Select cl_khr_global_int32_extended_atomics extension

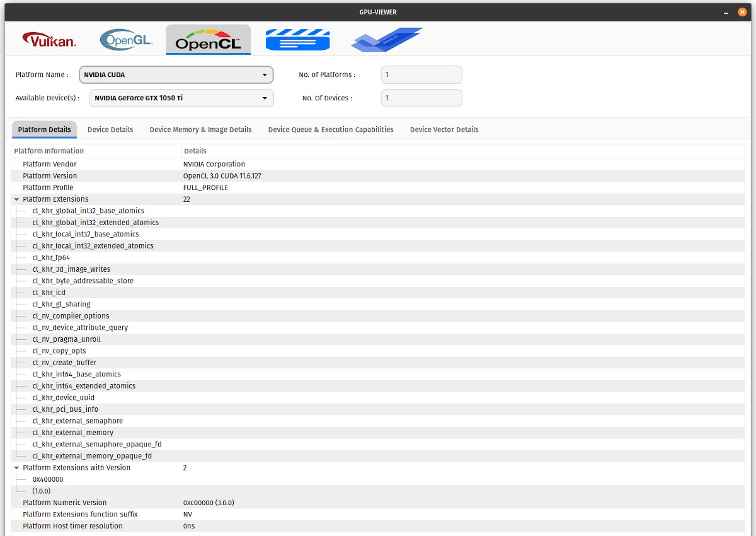[x=378, y=223]
